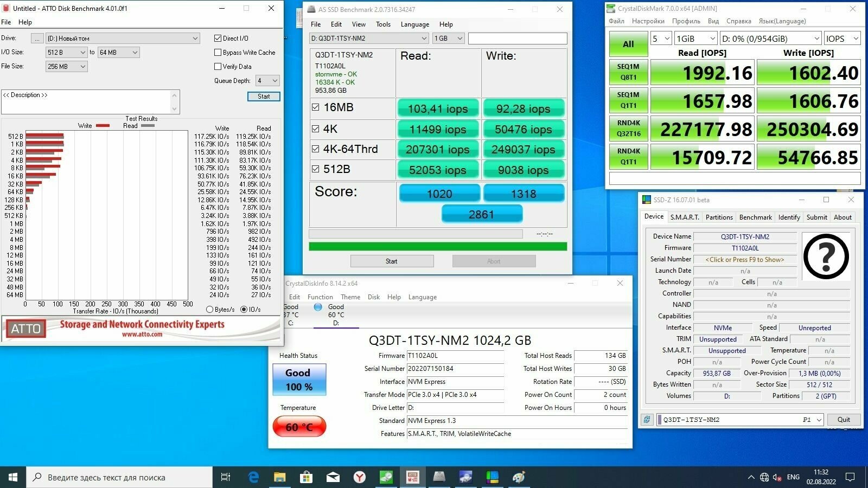Click the search magnifier on the taskbar
The height and width of the screenshot is (488, 868).
click(x=37, y=477)
